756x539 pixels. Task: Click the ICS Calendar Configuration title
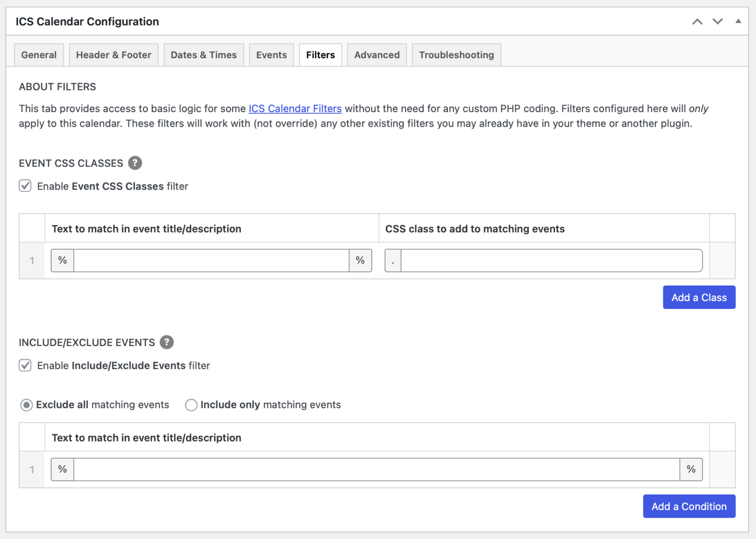click(87, 22)
